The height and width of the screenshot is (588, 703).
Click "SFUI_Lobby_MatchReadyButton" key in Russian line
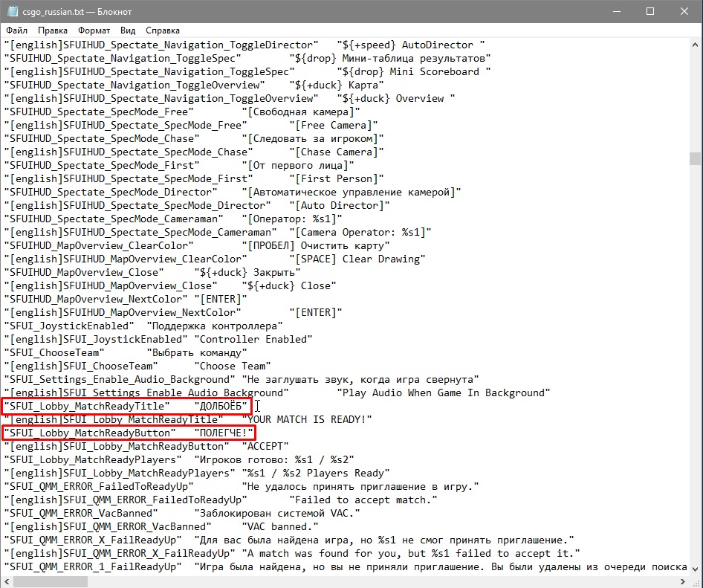(90, 433)
